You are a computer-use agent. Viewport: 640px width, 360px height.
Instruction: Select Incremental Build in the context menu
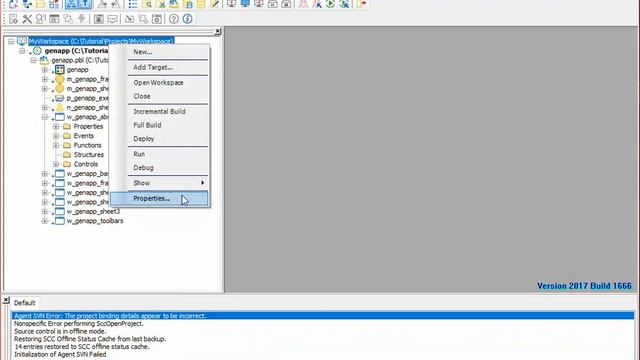pyautogui.click(x=160, y=111)
